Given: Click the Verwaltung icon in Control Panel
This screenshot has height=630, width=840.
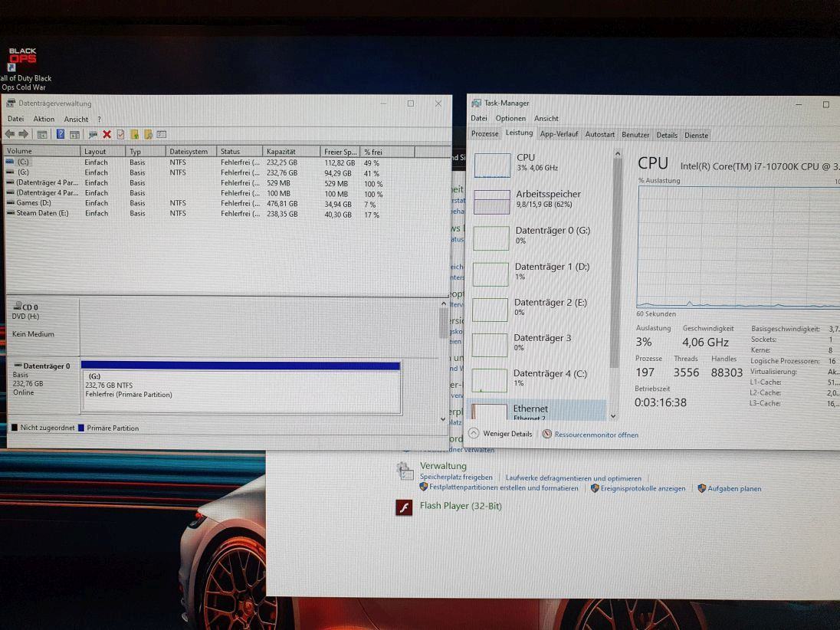Looking at the screenshot, I should 405,471.
